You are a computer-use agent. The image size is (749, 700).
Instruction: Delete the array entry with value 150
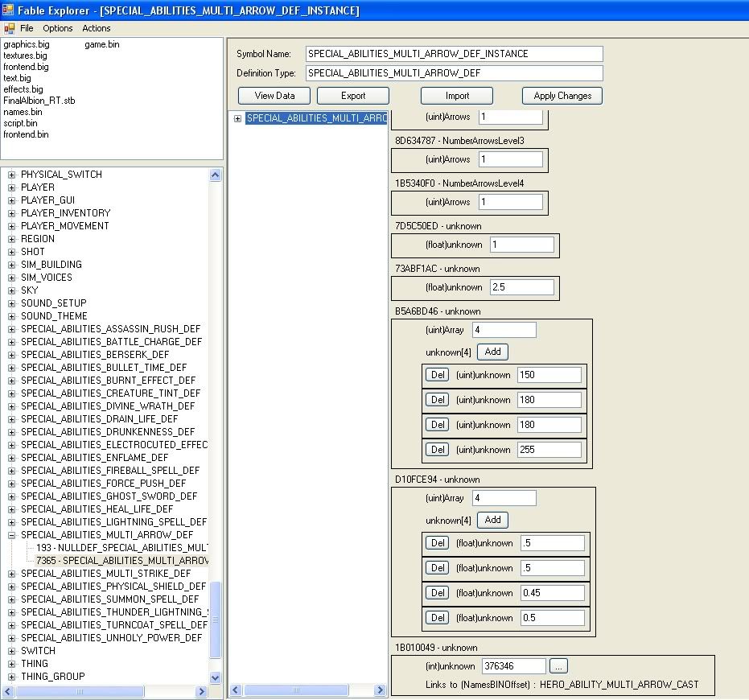click(x=438, y=375)
